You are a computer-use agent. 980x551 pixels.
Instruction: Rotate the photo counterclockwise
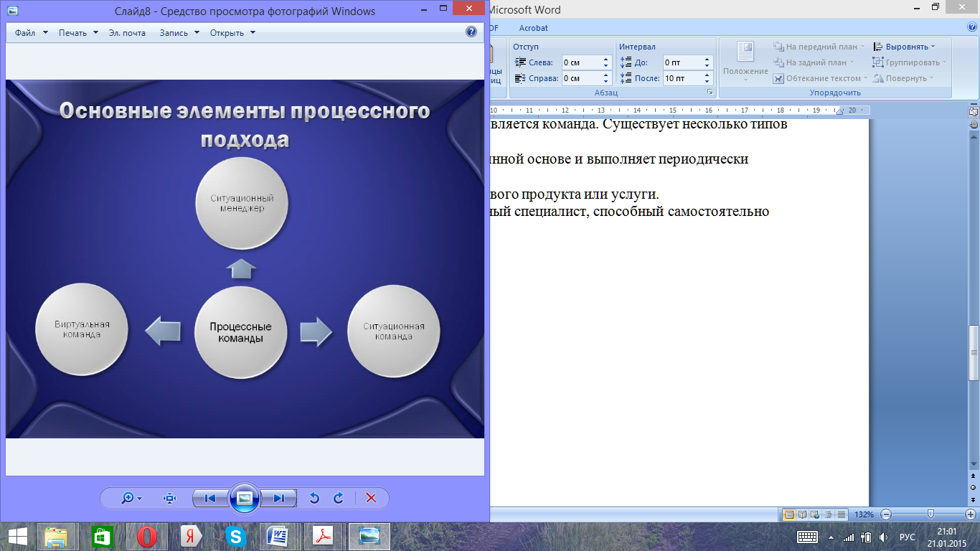(x=314, y=498)
